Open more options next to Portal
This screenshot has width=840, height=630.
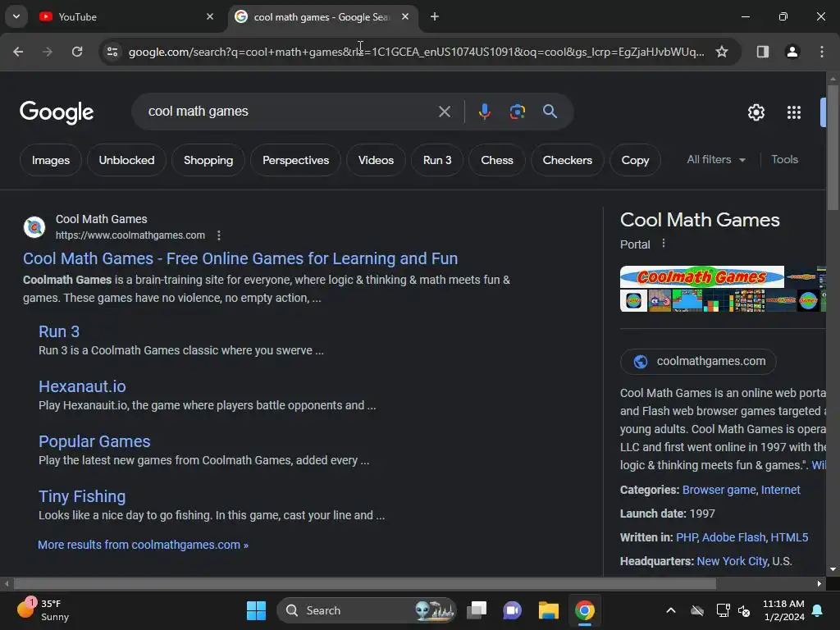[x=663, y=244]
